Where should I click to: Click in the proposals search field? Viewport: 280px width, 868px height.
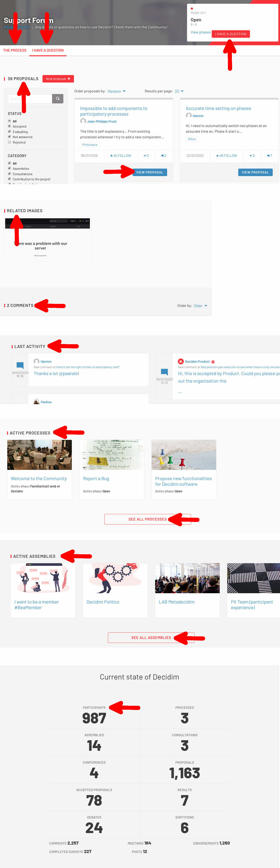[x=30, y=99]
